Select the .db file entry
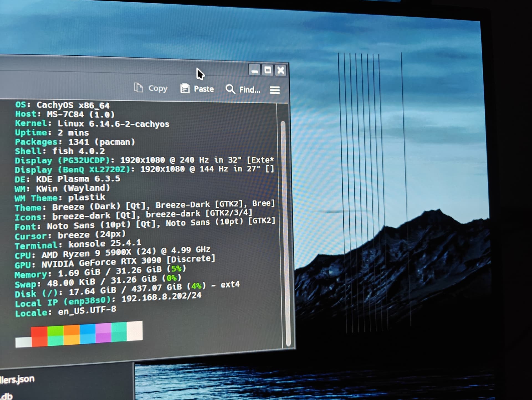532x400 pixels. click(x=6, y=396)
